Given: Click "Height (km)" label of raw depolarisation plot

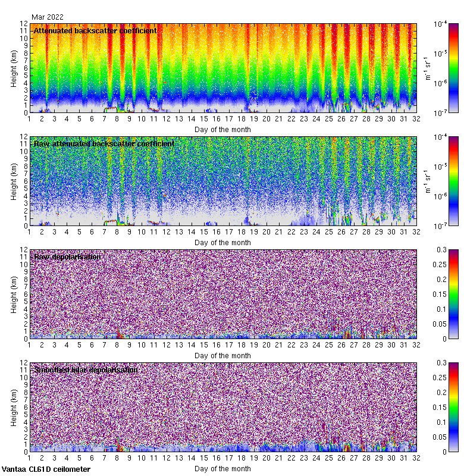Looking at the screenshot, I should pyautogui.click(x=14, y=294).
